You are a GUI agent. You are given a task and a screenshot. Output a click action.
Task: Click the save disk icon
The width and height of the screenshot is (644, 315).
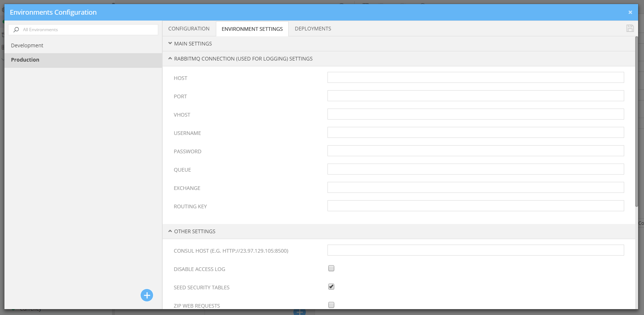(630, 29)
